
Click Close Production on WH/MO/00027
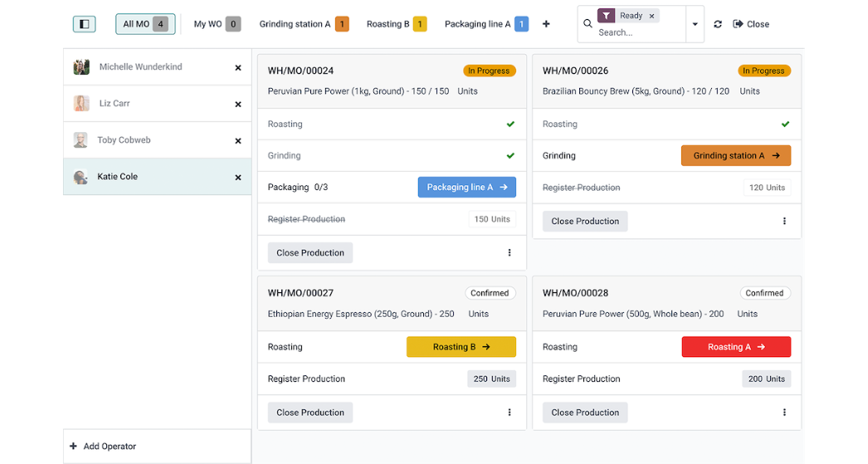[310, 413]
